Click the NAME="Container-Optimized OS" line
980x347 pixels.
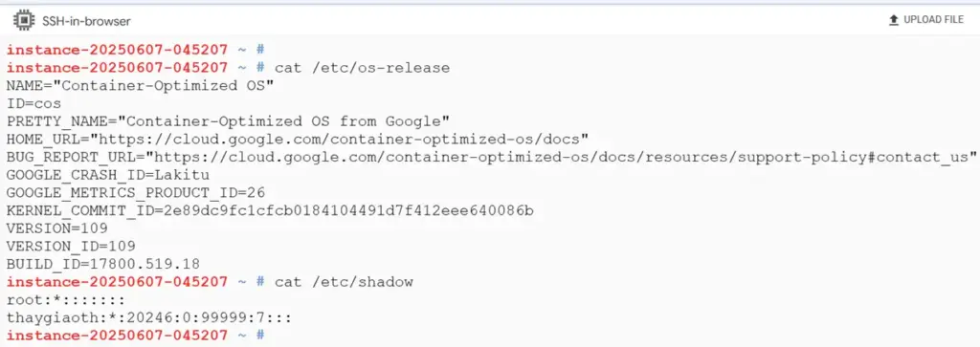pyautogui.click(x=141, y=85)
